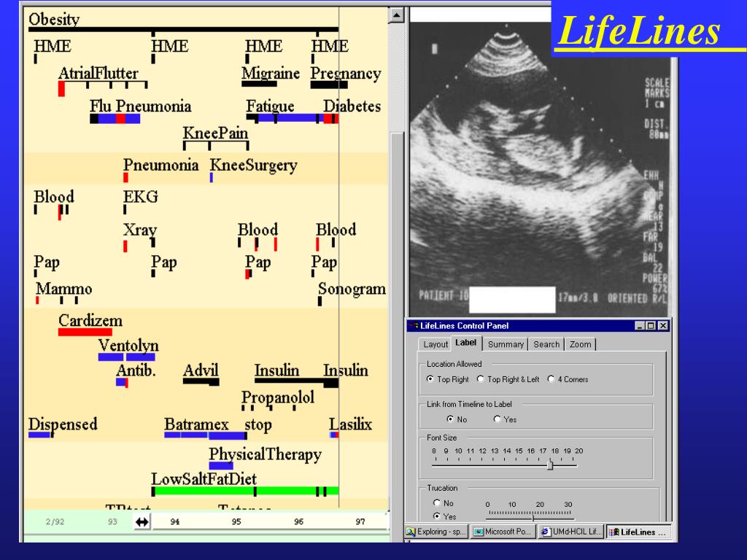Click the timeline double-arrow handle
This screenshot has height=560, width=747.
pos(142,522)
